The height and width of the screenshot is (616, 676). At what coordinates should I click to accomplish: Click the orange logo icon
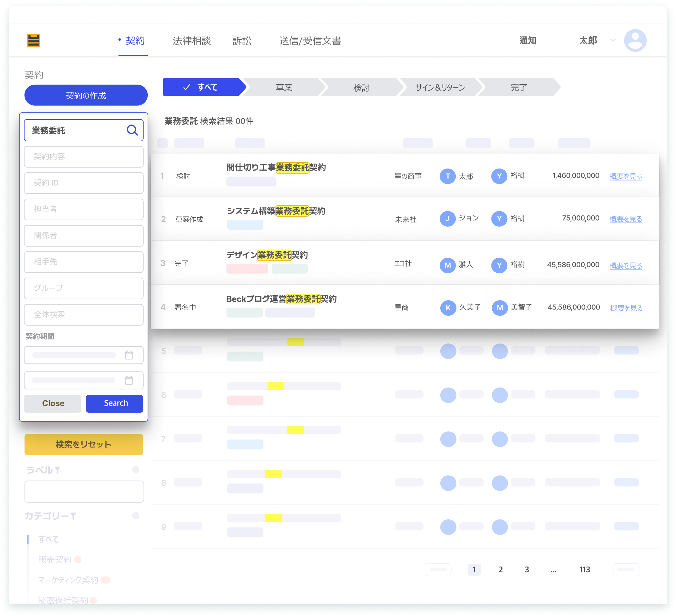click(34, 41)
